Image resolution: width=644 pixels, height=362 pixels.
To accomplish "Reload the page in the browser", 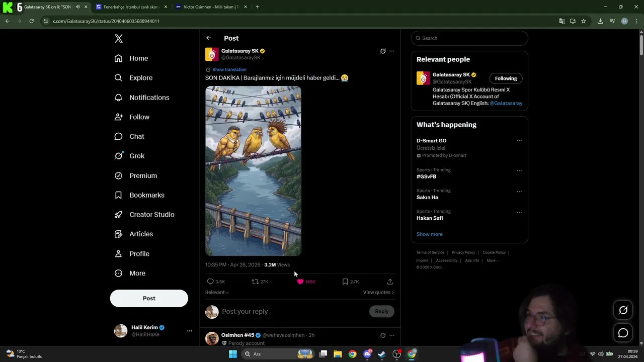I will [31, 21].
